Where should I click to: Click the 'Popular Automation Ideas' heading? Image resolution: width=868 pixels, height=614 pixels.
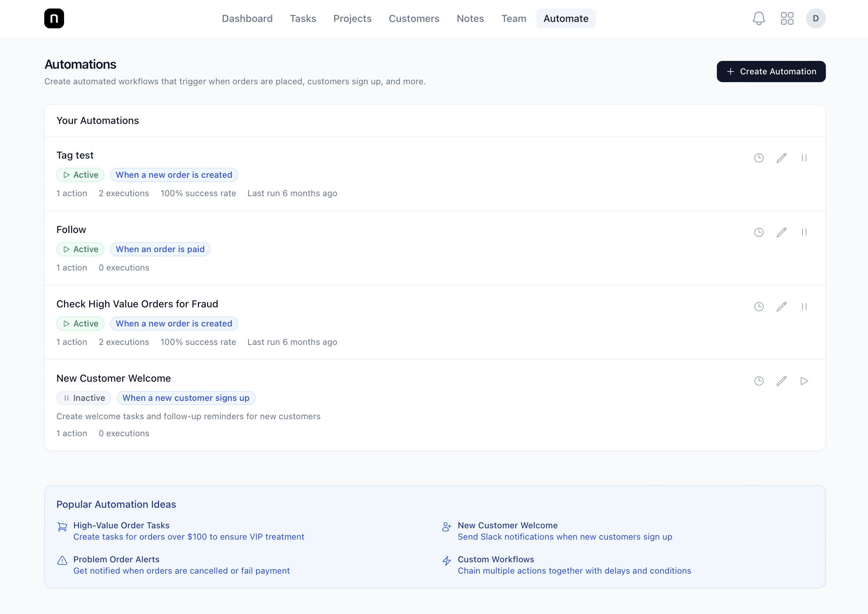coord(116,505)
